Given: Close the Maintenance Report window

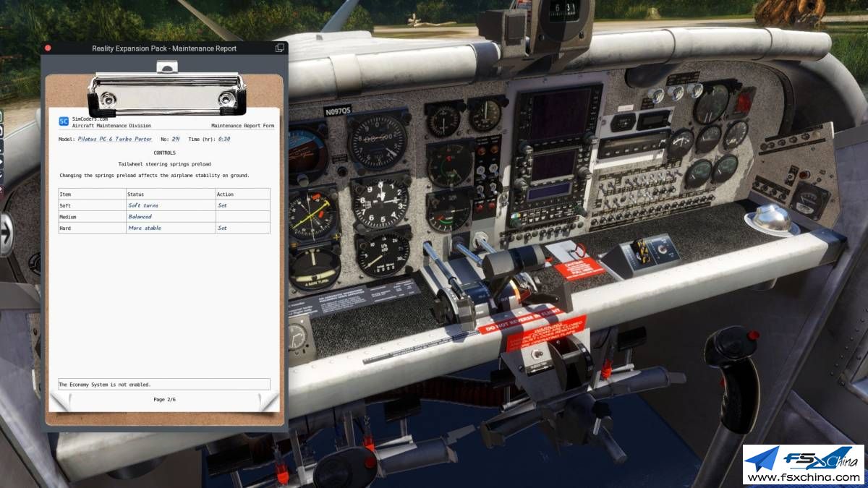Looking at the screenshot, I should point(48,48).
